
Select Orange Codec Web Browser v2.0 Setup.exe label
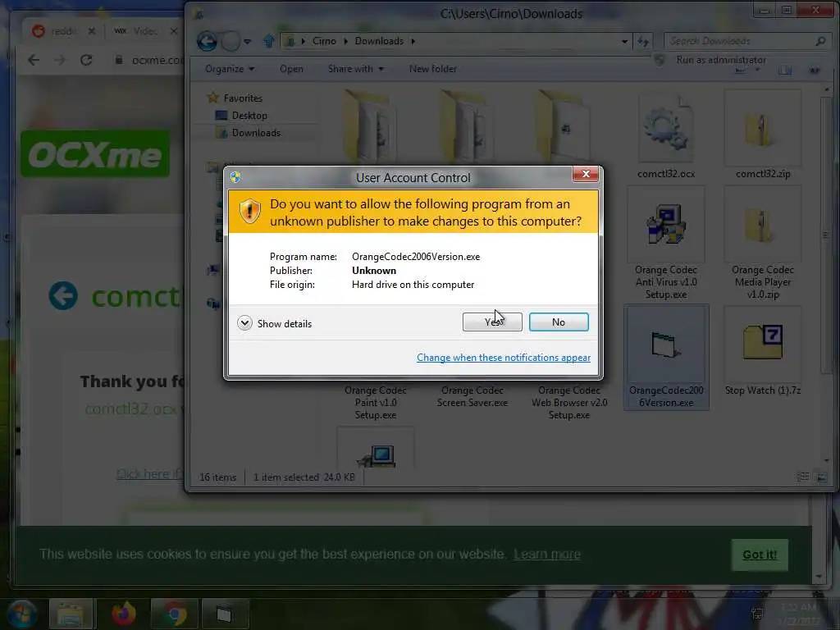point(569,402)
